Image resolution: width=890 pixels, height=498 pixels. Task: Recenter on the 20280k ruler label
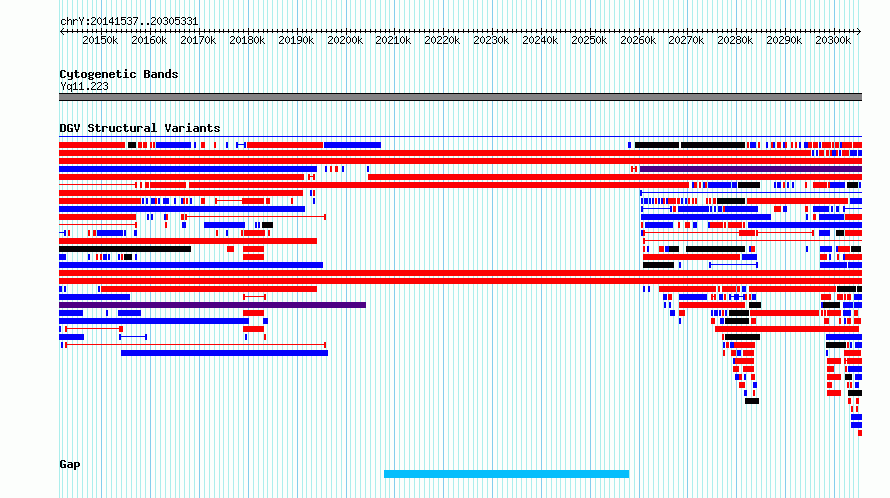pos(735,40)
